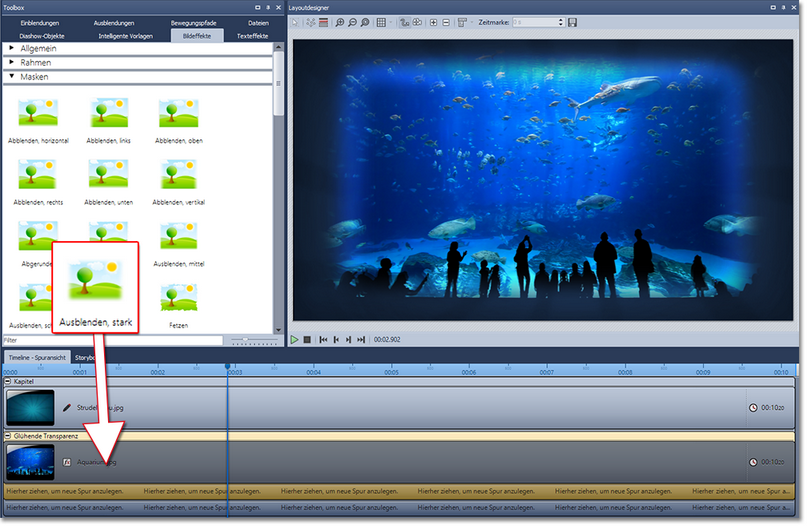
Task: Select the 'Fetzen' mask effect icon
Action: coord(178,298)
